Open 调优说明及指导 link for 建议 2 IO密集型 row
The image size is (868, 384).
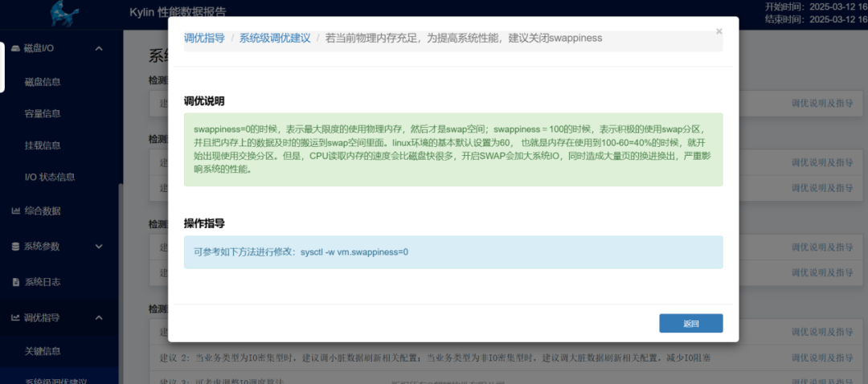(822, 358)
